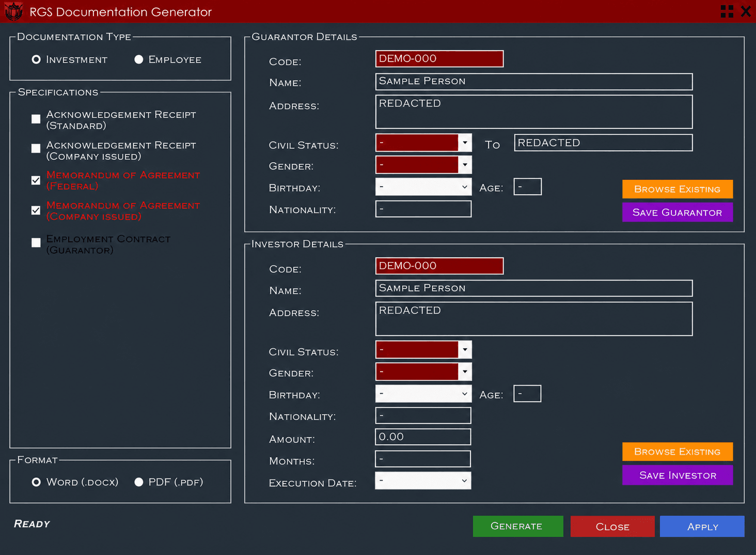Viewport: 756px width, 555px height.
Task: Click Browse Existing in Investor Details
Action: (x=678, y=452)
